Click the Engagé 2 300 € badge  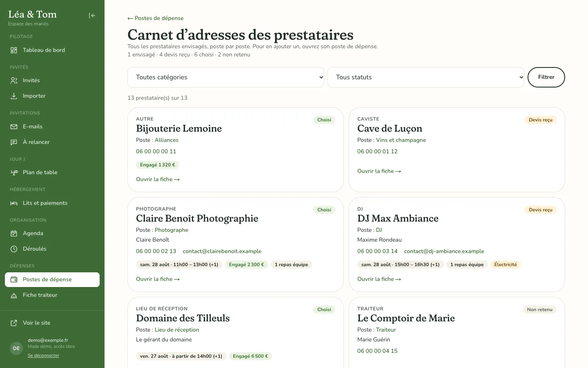coord(247,265)
